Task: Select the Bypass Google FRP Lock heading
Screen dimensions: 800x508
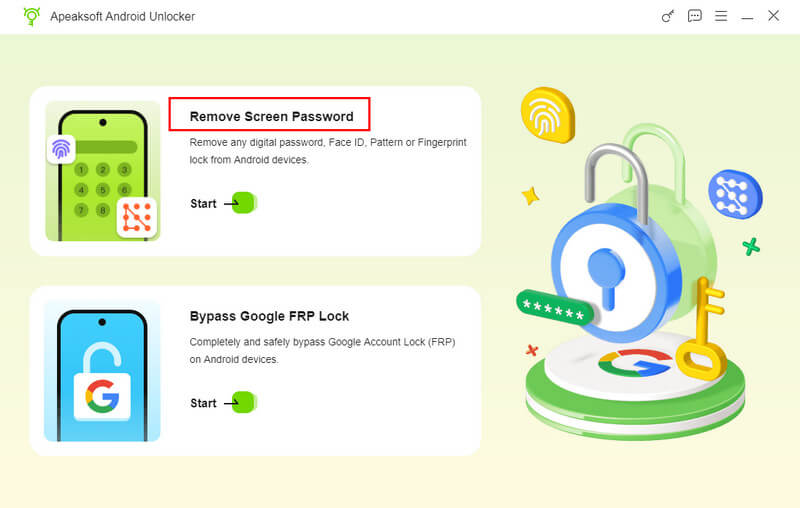Action: 269,316
